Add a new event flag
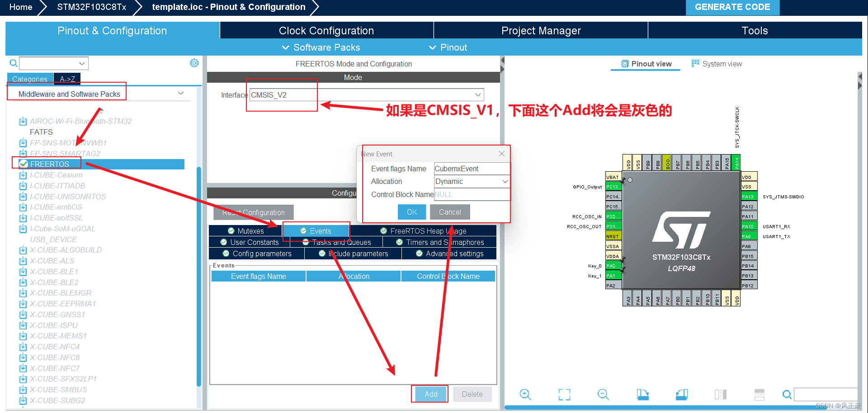868x413 pixels. pyautogui.click(x=431, y=394)
